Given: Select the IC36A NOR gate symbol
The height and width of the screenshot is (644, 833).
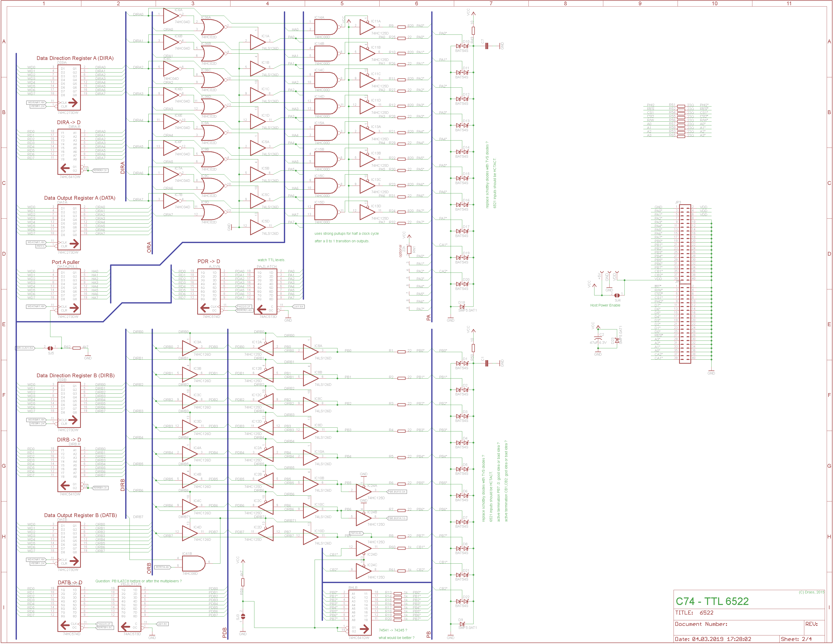Looking at the screenshot, I should tap(212, 27).
